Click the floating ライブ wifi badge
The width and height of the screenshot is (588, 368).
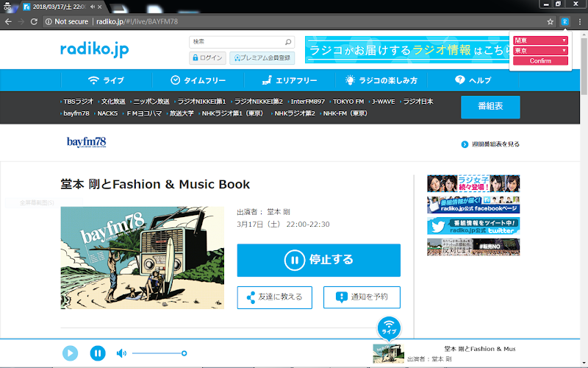click(389, 328)
